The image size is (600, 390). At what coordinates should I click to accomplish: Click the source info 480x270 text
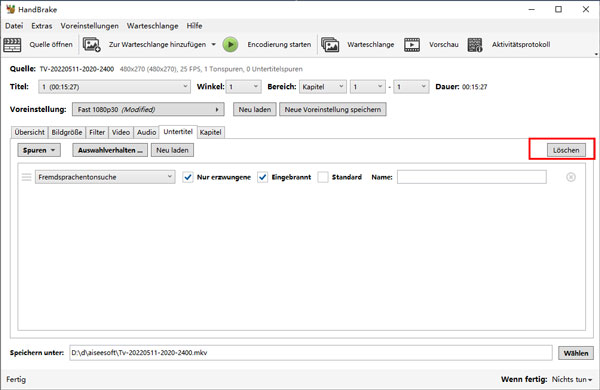click(211, 69)
